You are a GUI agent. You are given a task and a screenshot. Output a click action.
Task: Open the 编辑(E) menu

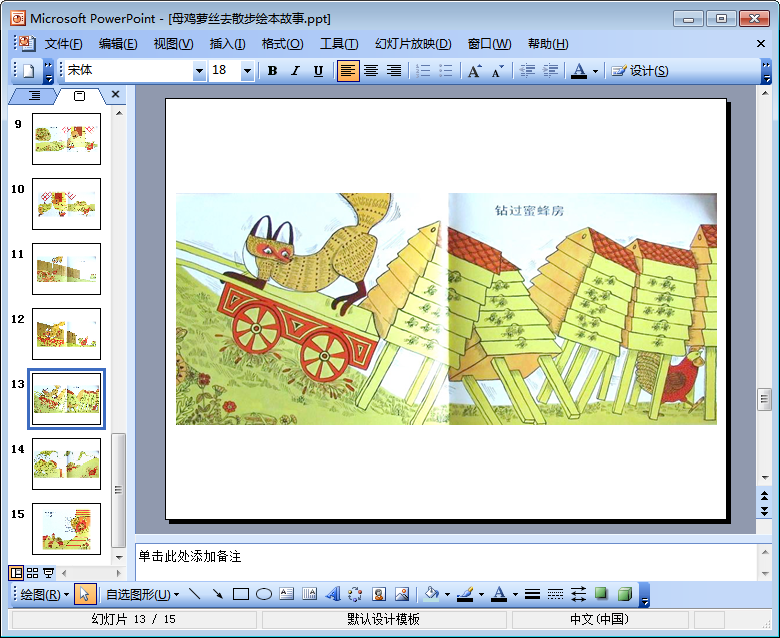click(x=118, y=44)
